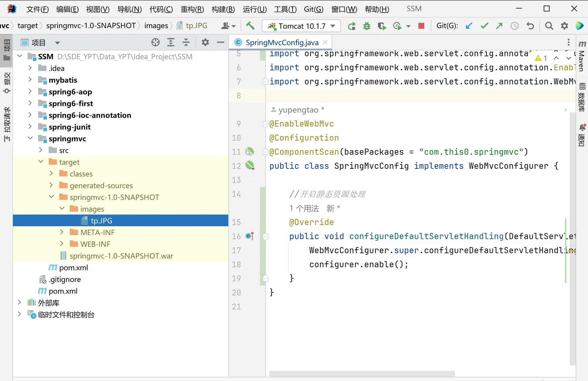This screenshot has height=381, width=588.
Task: Stop the running Tomcat server
Action: pos(421,26)
